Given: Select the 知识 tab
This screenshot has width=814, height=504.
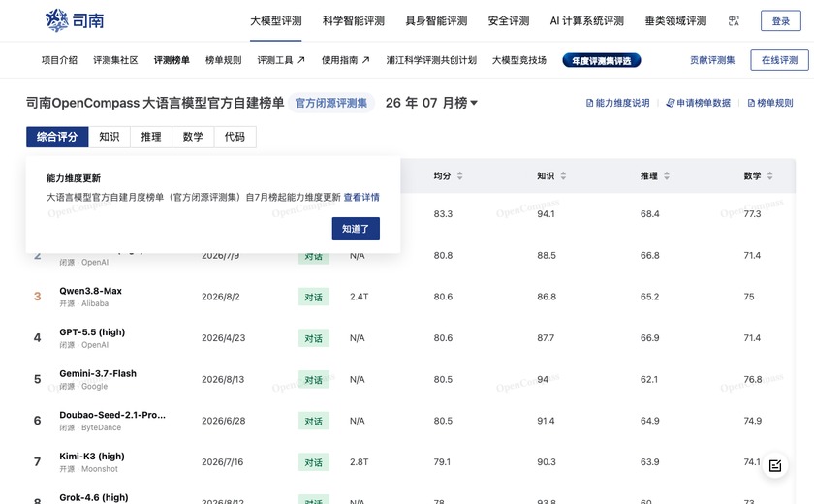Looking at the screenshot, I should coord(110,137).
